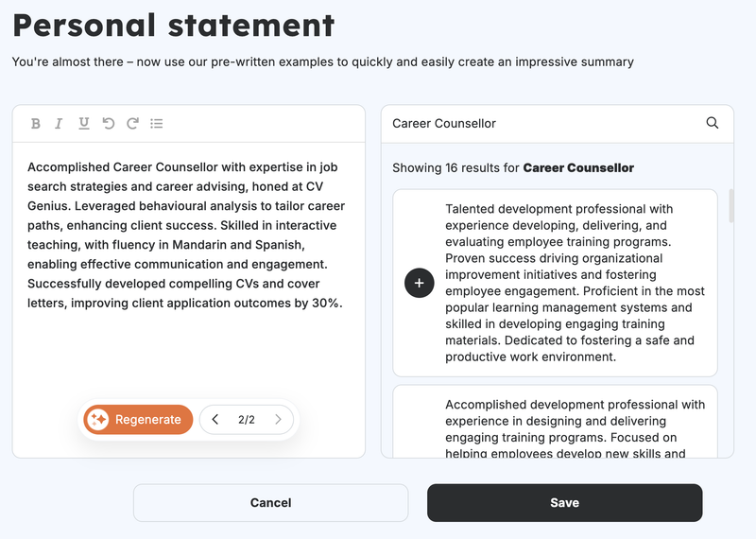This screenshot has height=539, width=756.
Task: Apply italic formatting
Action: (x=59, y=124)
